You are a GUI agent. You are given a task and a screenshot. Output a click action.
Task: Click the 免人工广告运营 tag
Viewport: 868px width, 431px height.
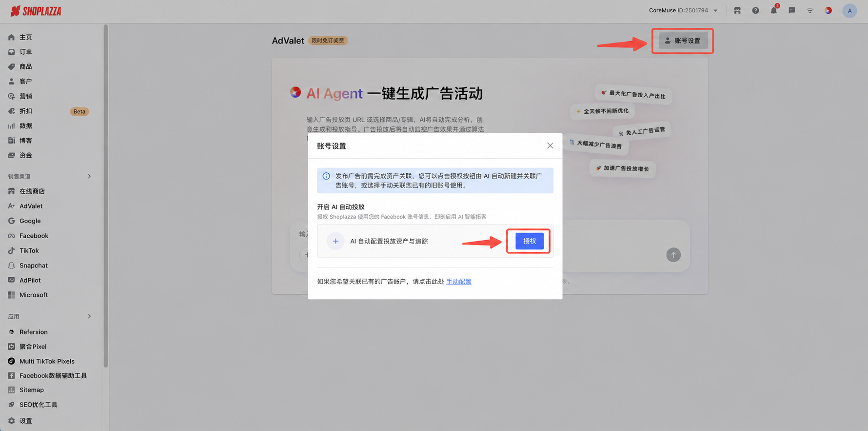(642, 131)
